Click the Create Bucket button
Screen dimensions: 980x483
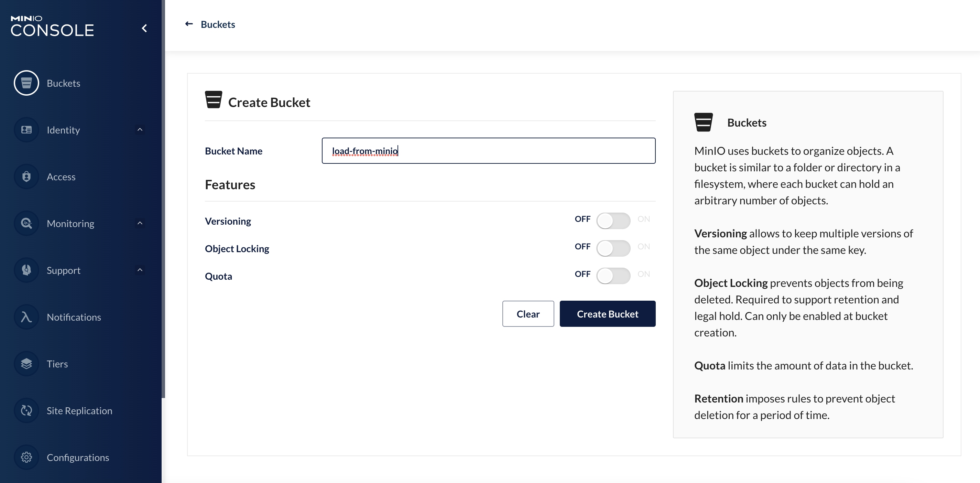pos(608,313)
